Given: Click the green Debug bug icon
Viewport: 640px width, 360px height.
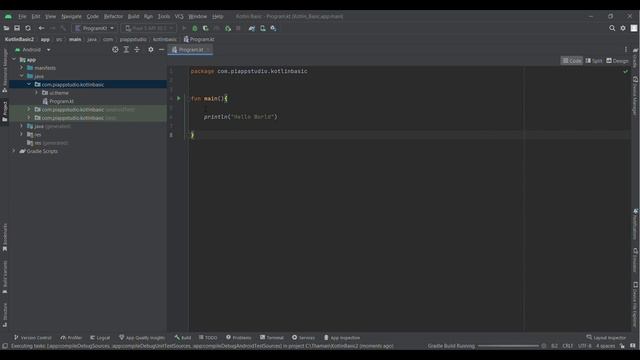Looking at the screenshot, I should click(195, 28).
